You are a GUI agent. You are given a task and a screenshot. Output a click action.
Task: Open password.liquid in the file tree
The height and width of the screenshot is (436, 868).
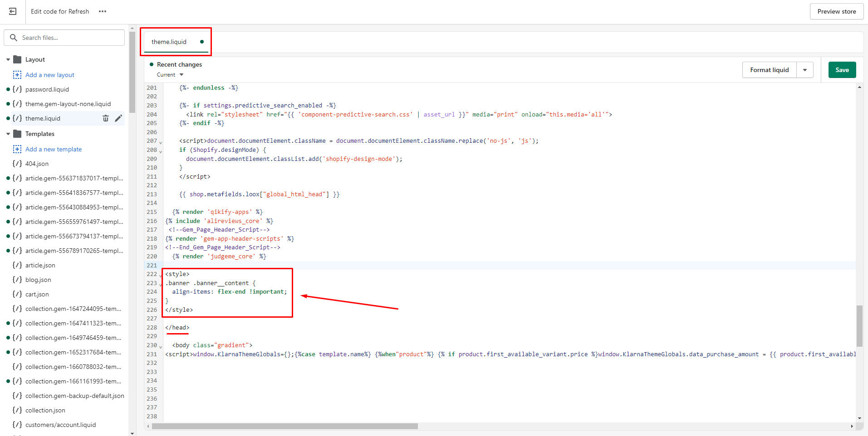47,89
